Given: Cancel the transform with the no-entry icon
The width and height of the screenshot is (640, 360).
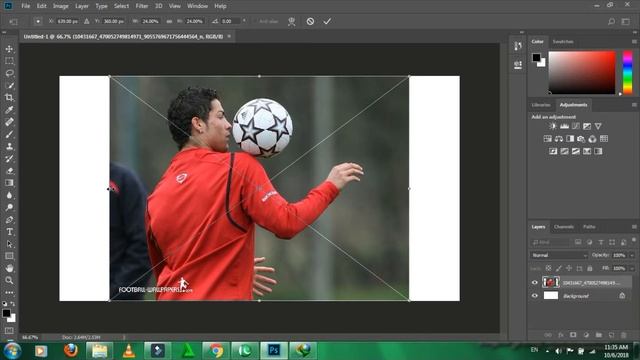Looking at the screenshot, I should point(310,21).
